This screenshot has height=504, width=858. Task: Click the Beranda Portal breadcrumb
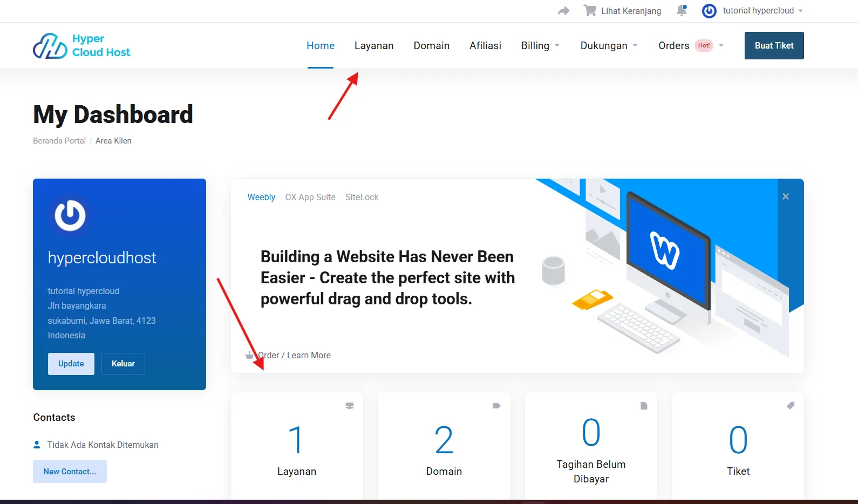(x=59, y=141)
